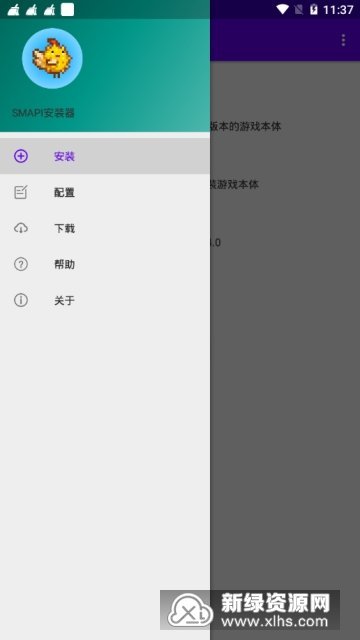Open the 帮助 menu item
This screenshot has width=360, height=640.
point(105,264)
